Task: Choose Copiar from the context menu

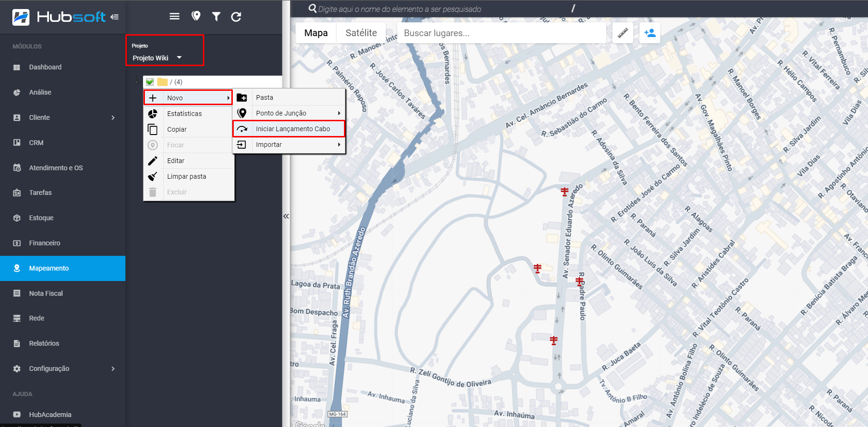Action: click(x=189, y=129)
